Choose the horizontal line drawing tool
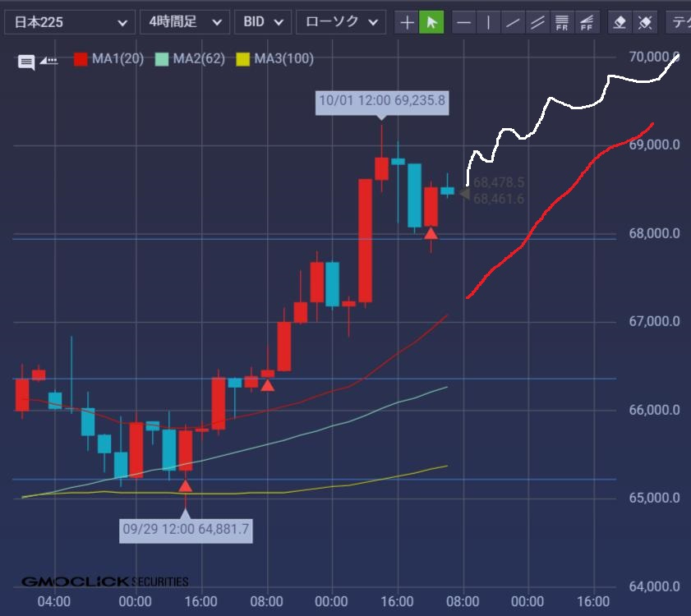This screenshot has height=616, width=691. pos(464,22)
